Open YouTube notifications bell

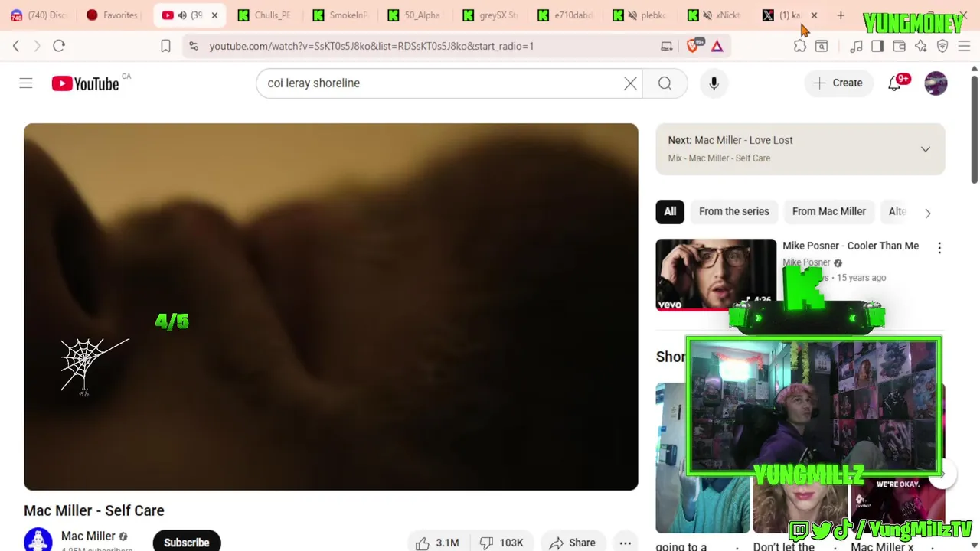(894, 83)
